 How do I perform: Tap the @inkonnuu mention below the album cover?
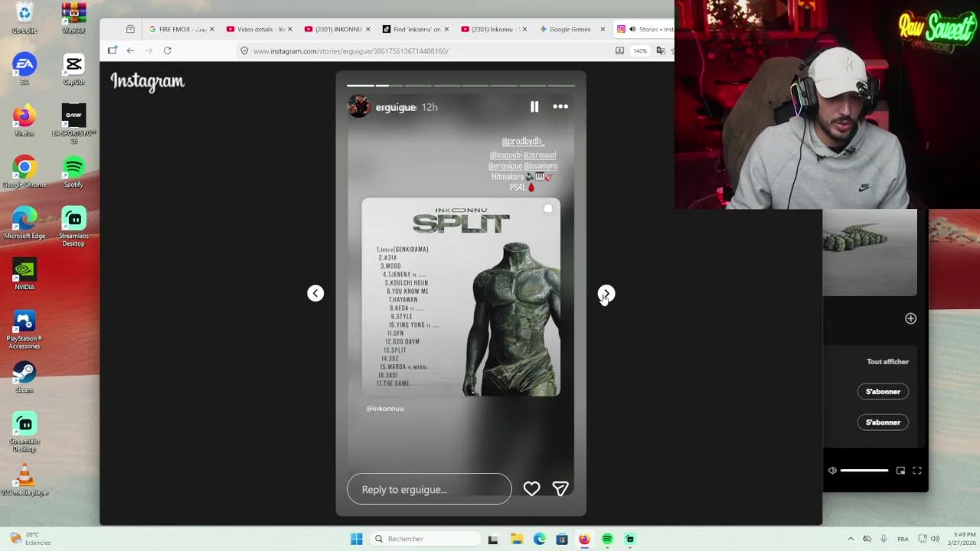pos(384,409)
